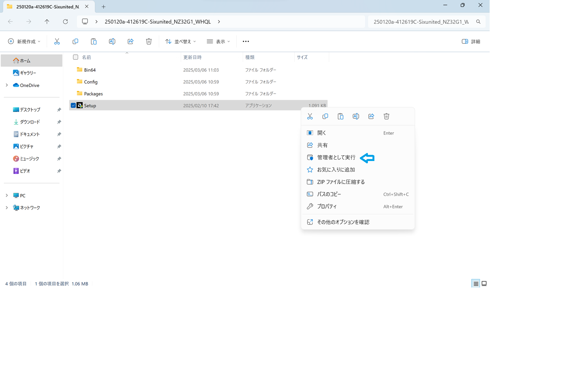
Task: Open the 表示 view dropdown
Action: [218, 41]
